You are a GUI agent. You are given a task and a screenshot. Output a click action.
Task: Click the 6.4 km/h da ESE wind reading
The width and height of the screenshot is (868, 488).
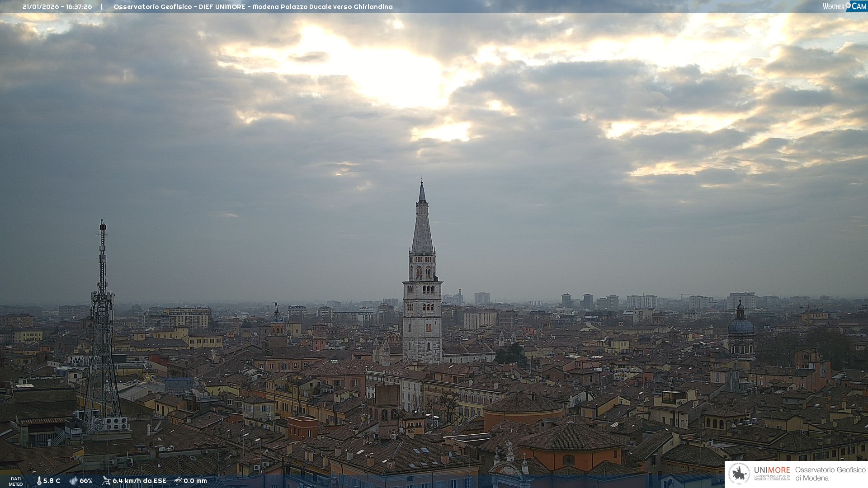[139, 481]
